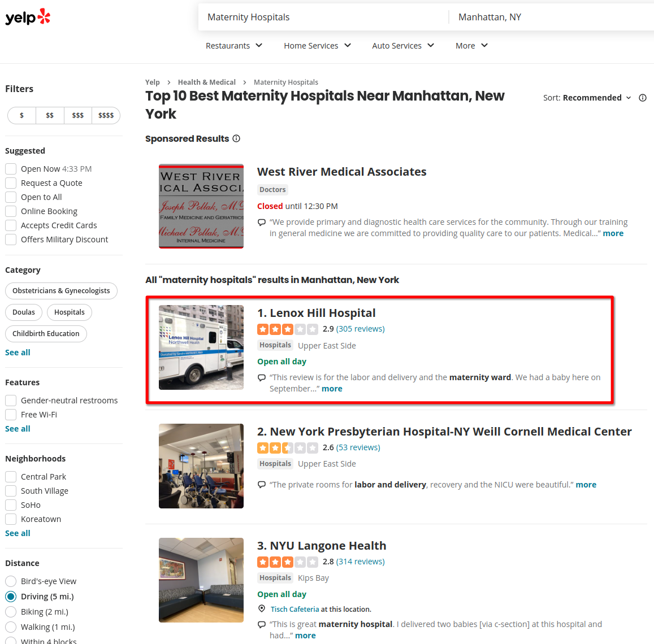The height and width of the screenshot is (644, 654).
Task: Expand the Restaurants menu
Action: (x=234, y=46)
